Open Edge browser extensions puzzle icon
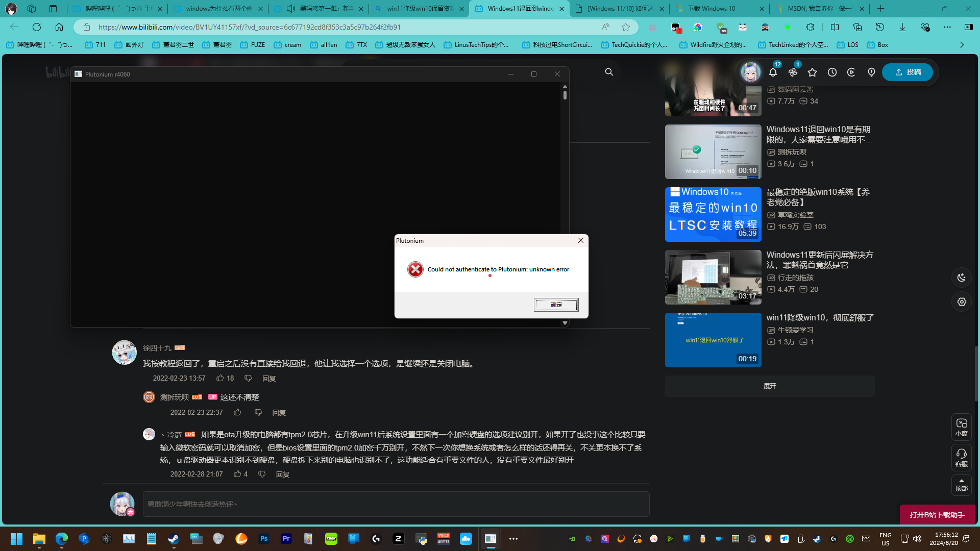 pyautogui.click(x=810, y=27)
